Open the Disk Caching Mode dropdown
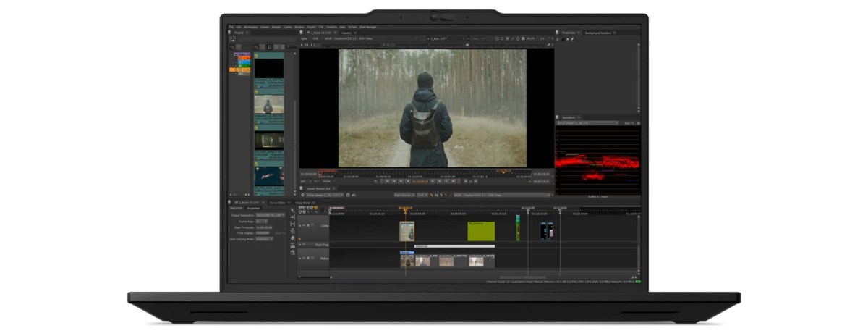868x336 pixels. (265, 238)
